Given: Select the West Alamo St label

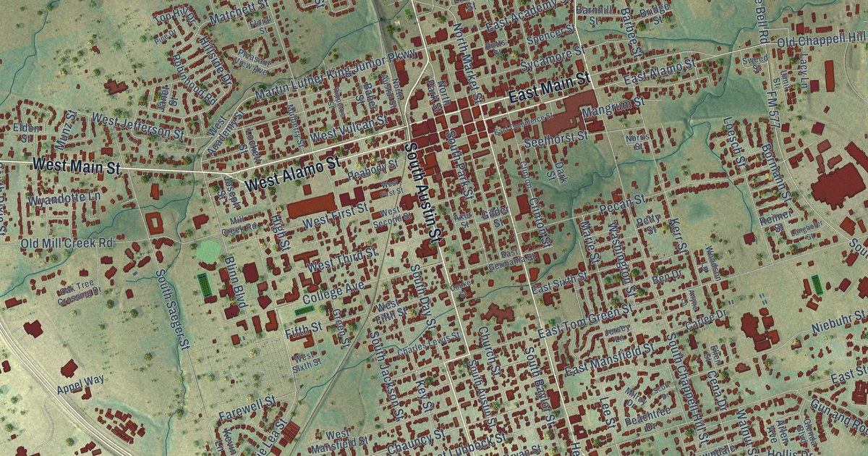Looking at the screenshot, I should pyautogui.click(x=292, y=174).
